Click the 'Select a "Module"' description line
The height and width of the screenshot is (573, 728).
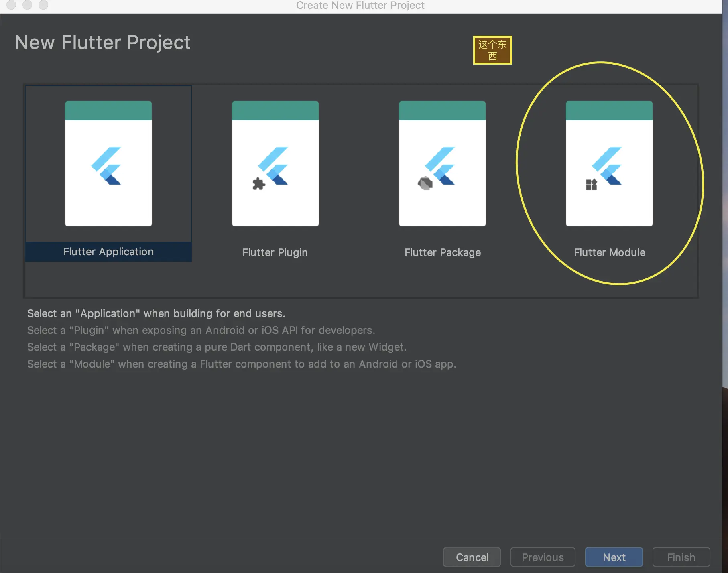(x=242, y=364)
